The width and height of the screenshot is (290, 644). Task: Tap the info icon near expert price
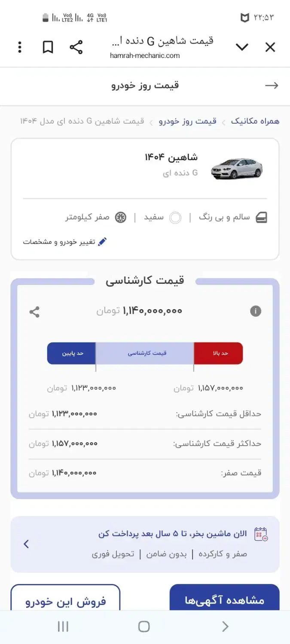[x=256, y=311]
